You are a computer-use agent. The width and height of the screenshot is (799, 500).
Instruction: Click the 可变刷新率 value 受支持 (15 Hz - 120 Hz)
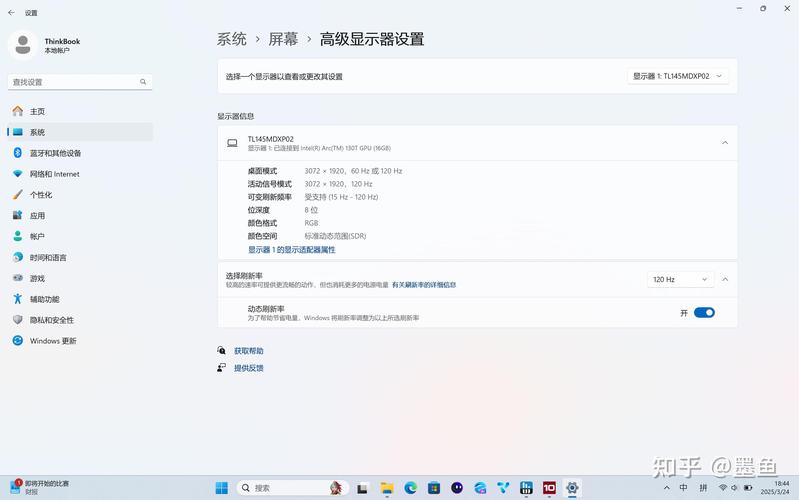tap(341, 197)
